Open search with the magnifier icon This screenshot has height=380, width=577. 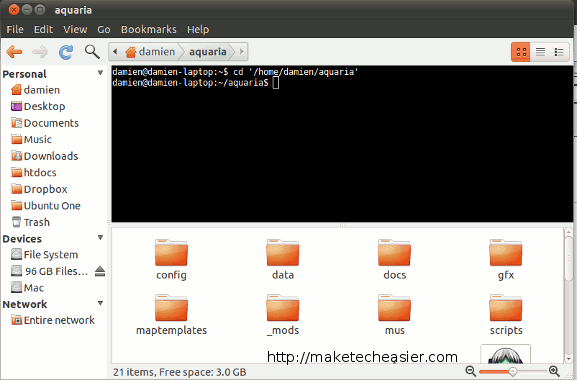click(x=92, y=52)
